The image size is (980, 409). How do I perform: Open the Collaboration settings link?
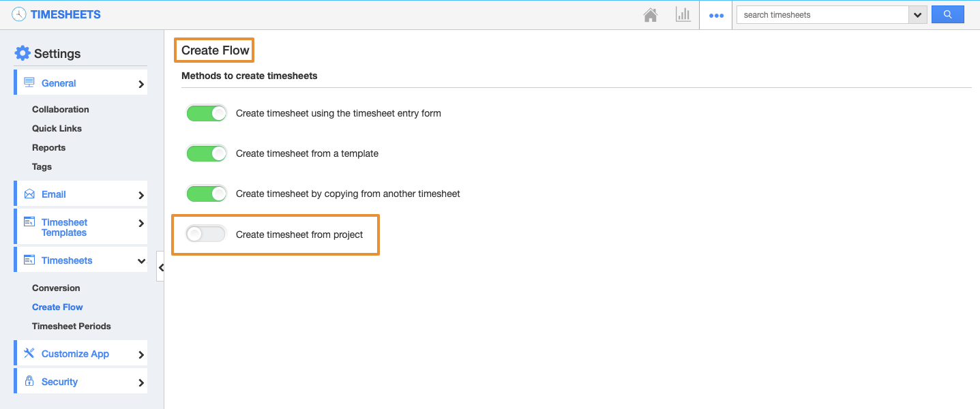pyautogui.click(x=61, y=109)
